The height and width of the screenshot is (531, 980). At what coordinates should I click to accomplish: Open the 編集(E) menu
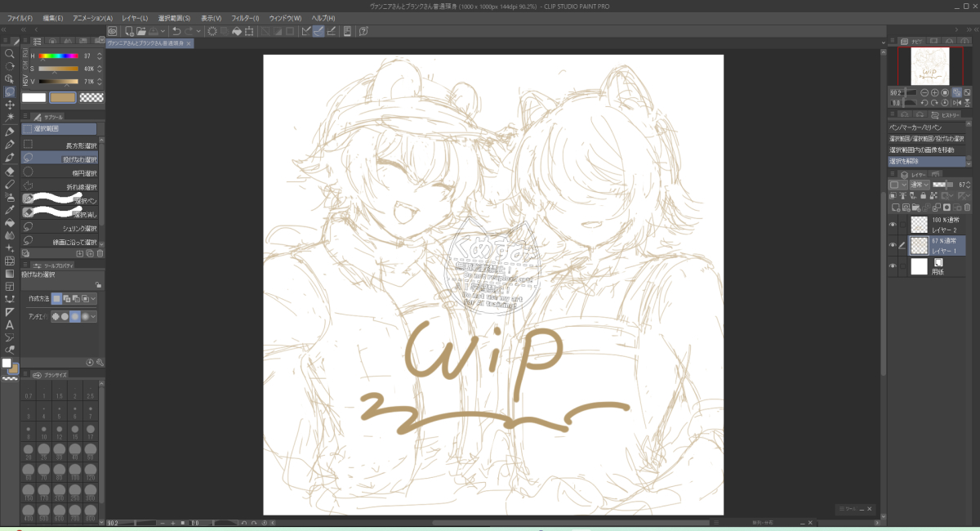(x=53, y=17)
